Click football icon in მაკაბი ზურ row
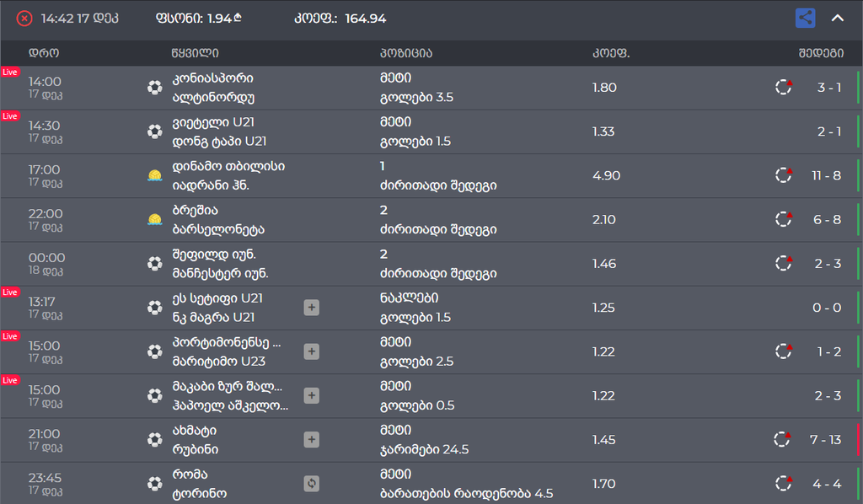Screen dimensions: 863x504 pos(155,395)
